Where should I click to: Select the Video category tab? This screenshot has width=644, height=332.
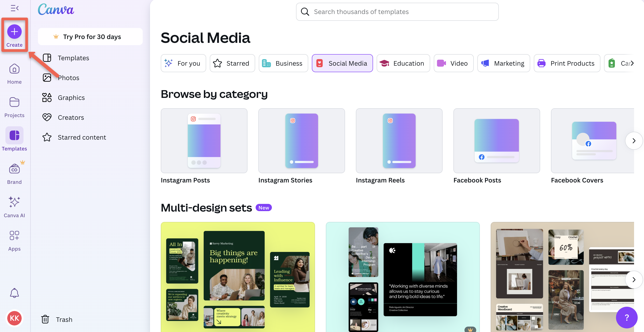click(453, 63)
